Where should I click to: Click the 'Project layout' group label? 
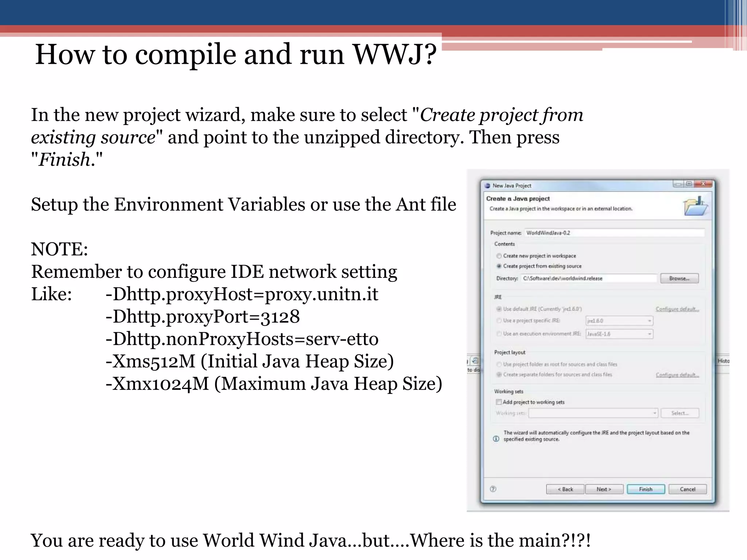click(510, 352)
